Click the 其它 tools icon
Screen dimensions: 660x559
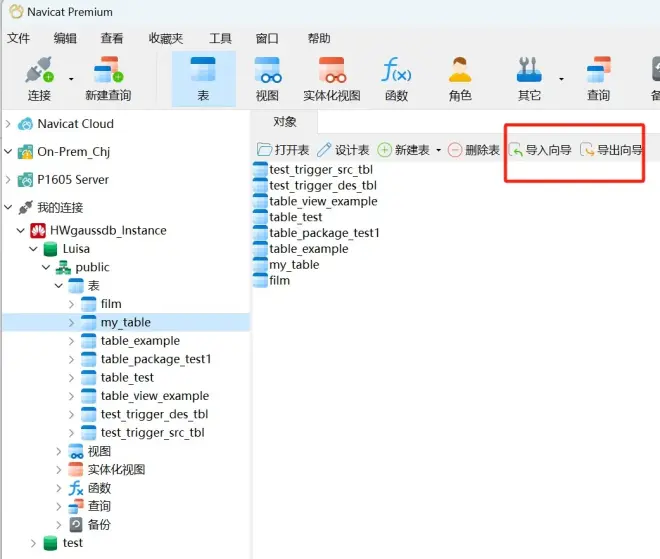(529, 78)
